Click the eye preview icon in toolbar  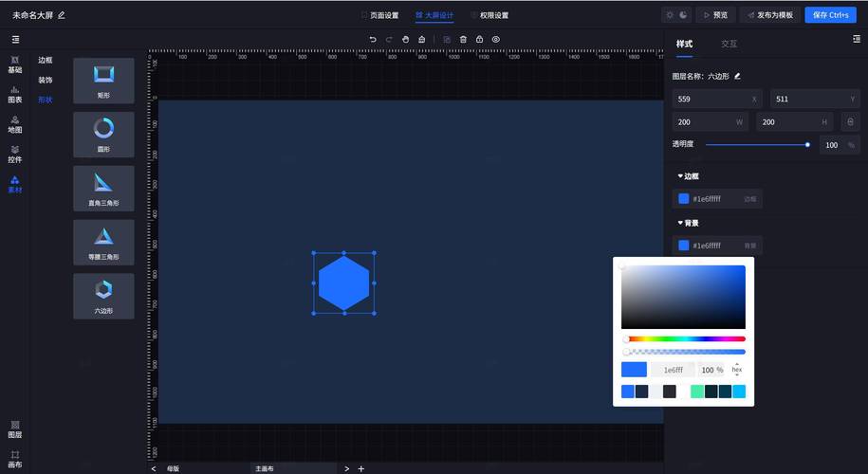(x=495, y=39)
